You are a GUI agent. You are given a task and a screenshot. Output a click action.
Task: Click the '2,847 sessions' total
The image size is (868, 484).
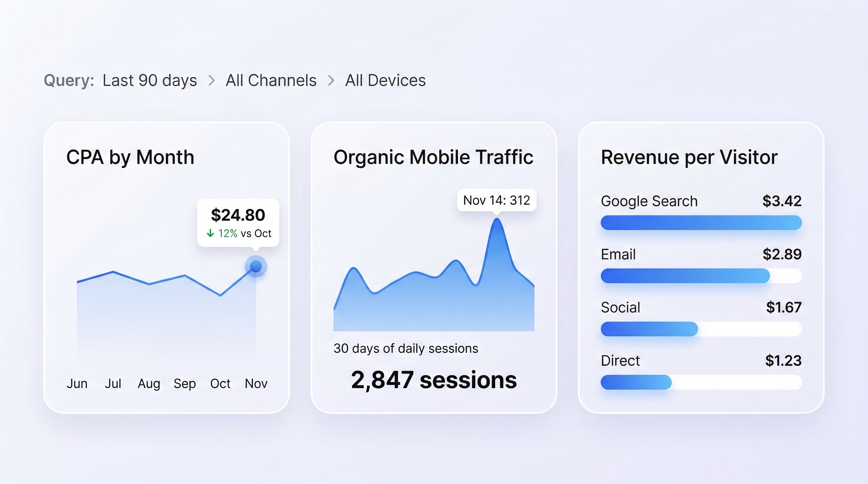click(434, 380)
